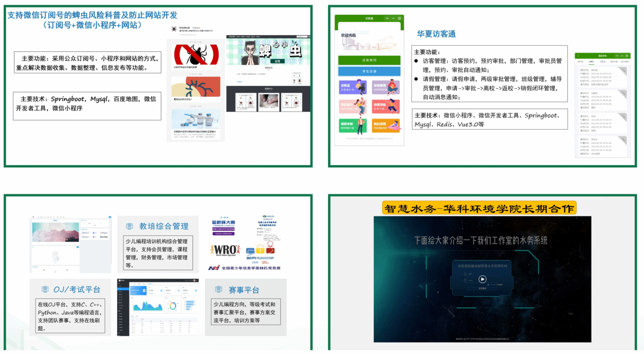Click the OJ dashboard screenshot thumbnail

pyautogui.click(x=158, y=307)
